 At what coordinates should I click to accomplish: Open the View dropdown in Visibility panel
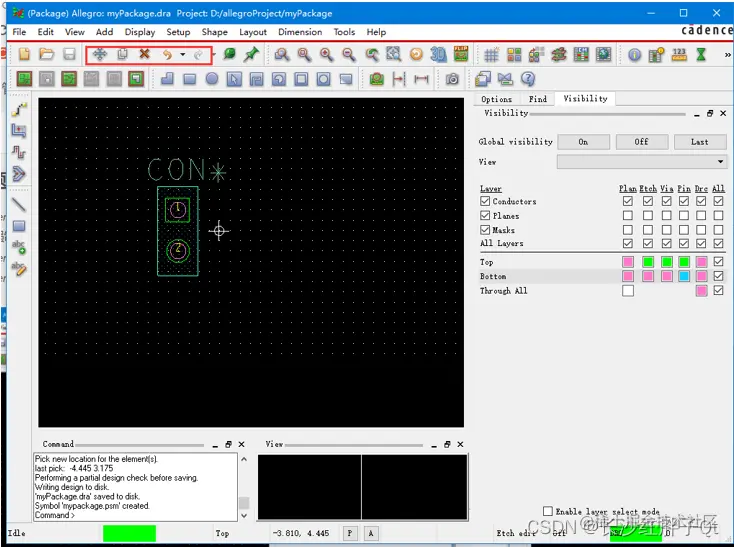[642, 162]
